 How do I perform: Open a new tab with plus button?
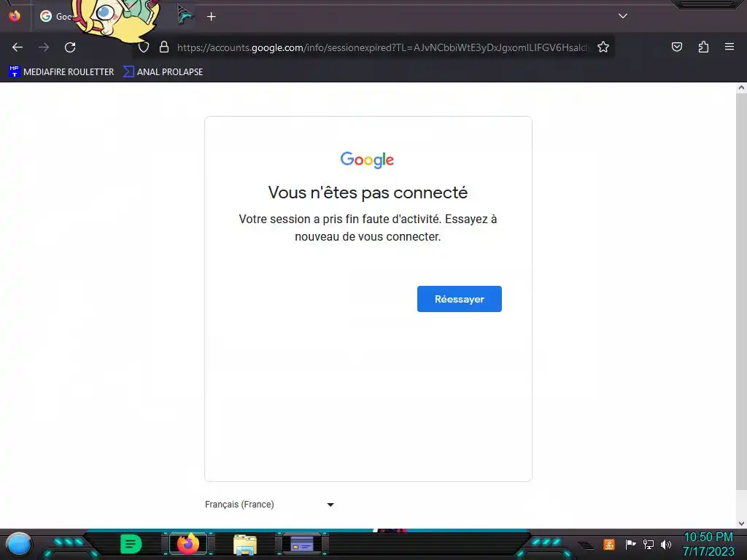tap(212, 17)
